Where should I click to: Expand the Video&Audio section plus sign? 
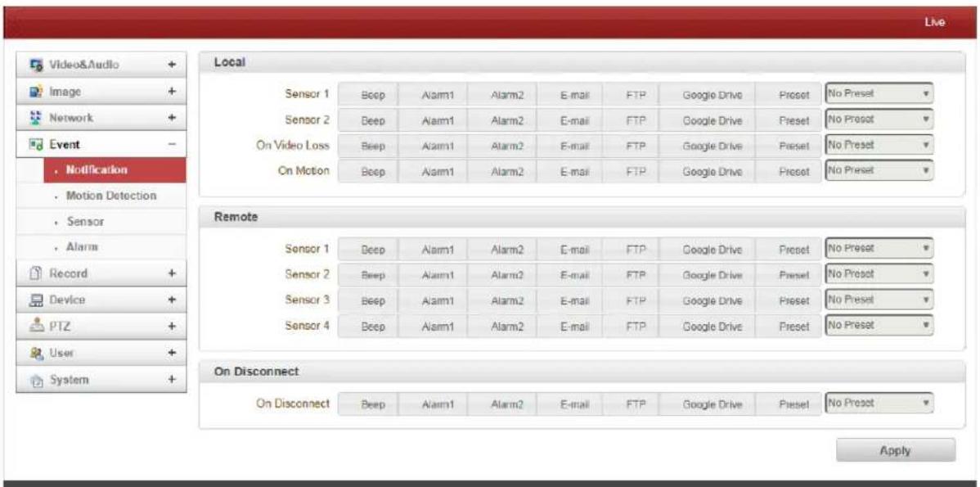click(172, 65)
